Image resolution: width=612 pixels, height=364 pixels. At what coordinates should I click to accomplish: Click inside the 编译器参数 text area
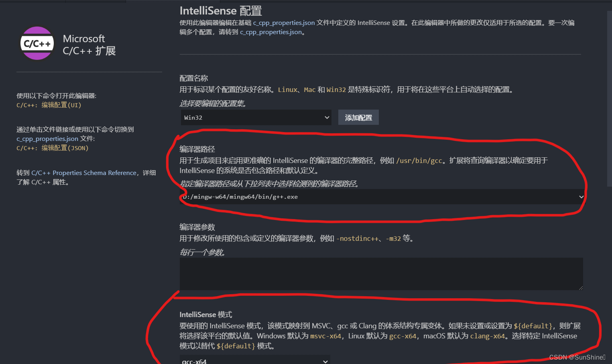(x=381, y=274)
